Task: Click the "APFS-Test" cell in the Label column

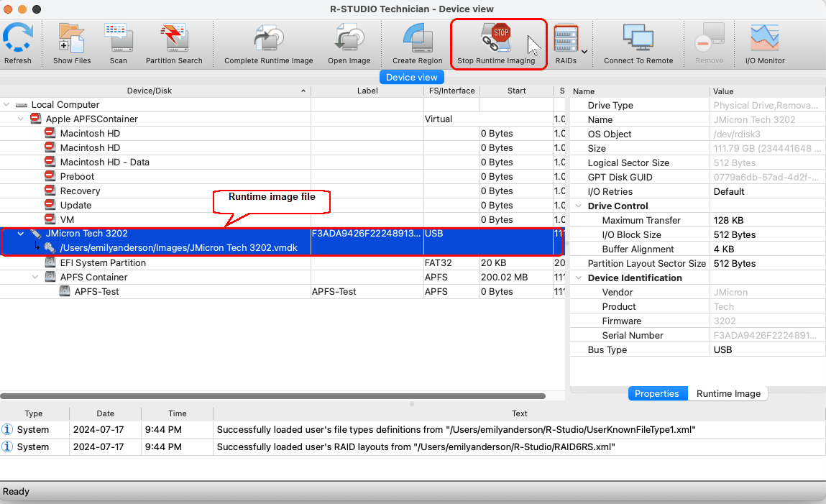Action: pos(334,291)
